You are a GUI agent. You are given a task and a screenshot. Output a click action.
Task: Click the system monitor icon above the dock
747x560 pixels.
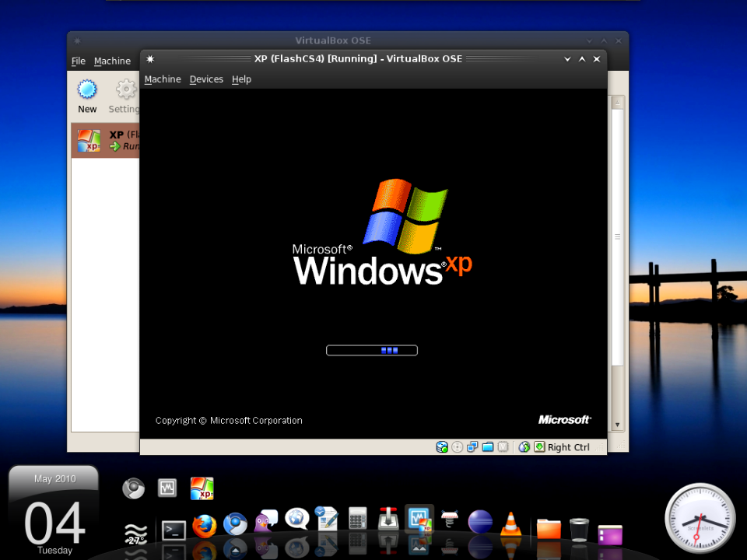[167, 488]
